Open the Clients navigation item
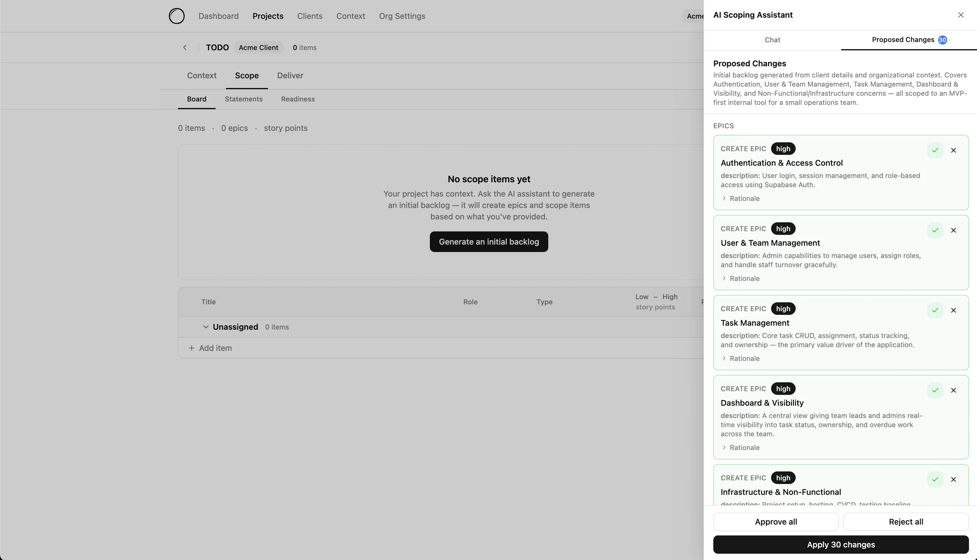Viewport: 977px width, 560px height. point(309,16)
